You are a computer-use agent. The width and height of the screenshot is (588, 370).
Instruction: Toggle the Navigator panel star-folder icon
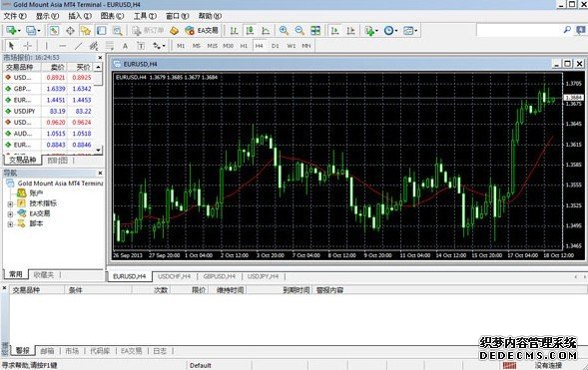(86, 31)
